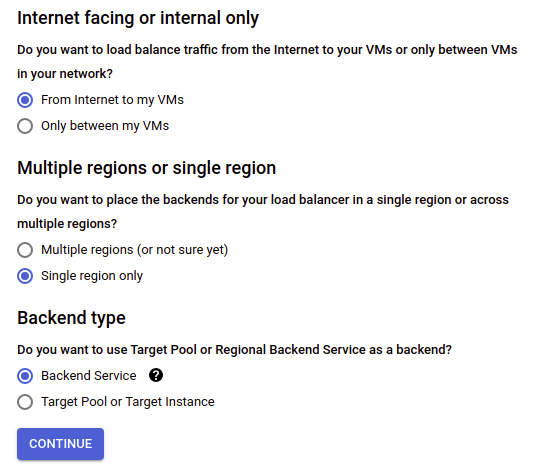Viewport: 548px width, 468px height.
Task: Choose 'Target Pool or Target Instance' radio
Action: 25,402
